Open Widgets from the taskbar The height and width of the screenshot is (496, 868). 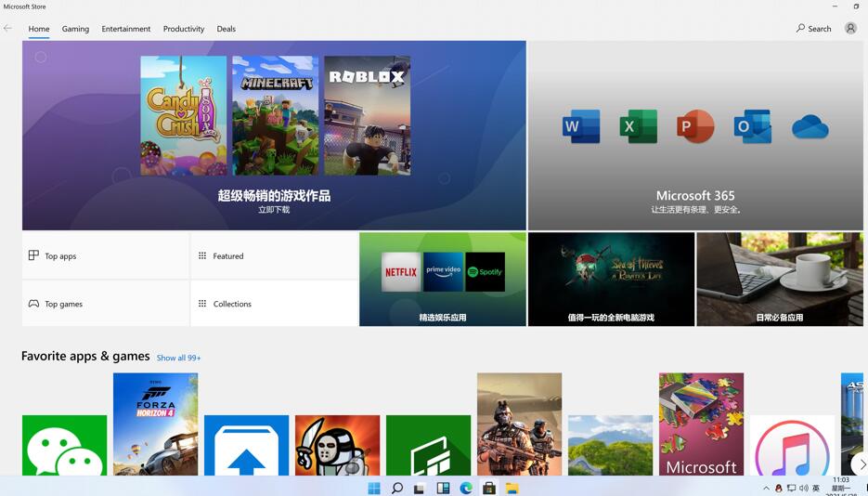pos(443,489)
